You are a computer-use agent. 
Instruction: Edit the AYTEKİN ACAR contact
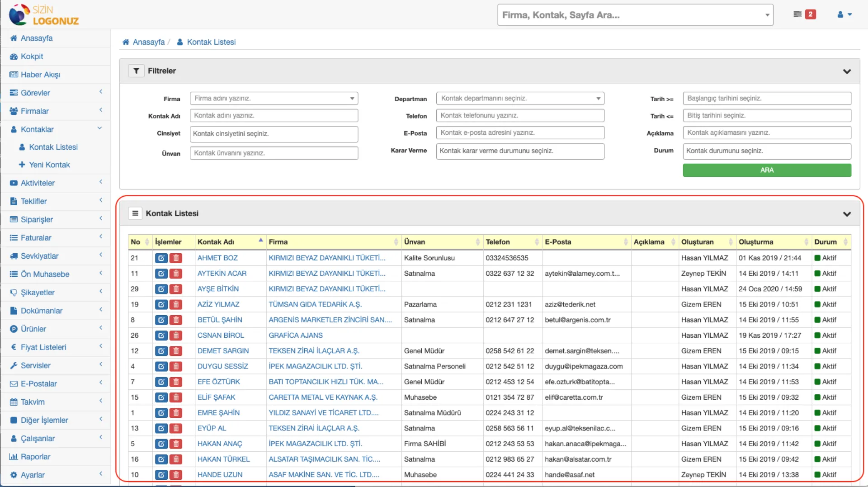pos(161,274)
